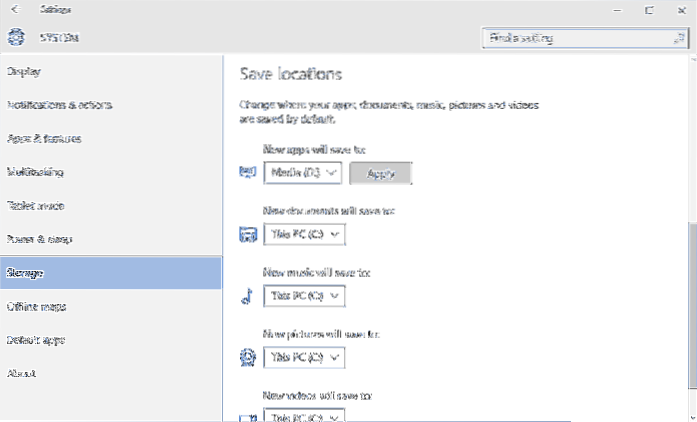Open the Display settings

click(x=111, y=72)
